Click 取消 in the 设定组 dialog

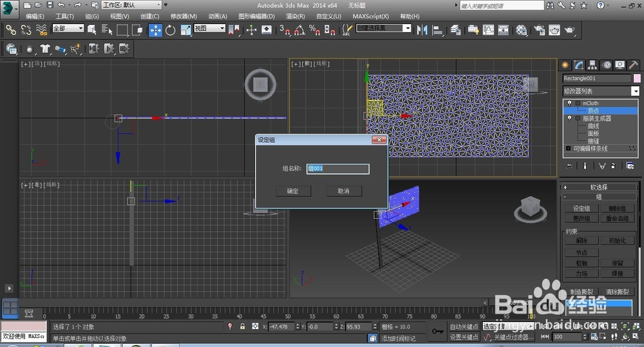point(344,191)
